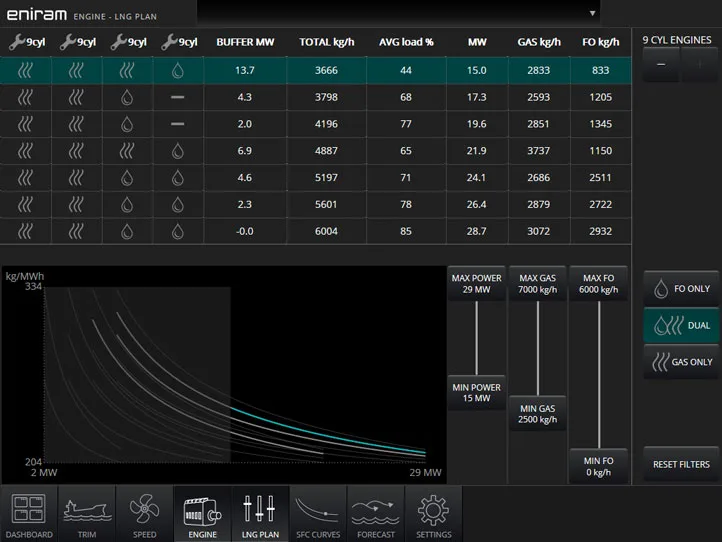
Task: Open the Settings gear tab
Action: point(434,513)
